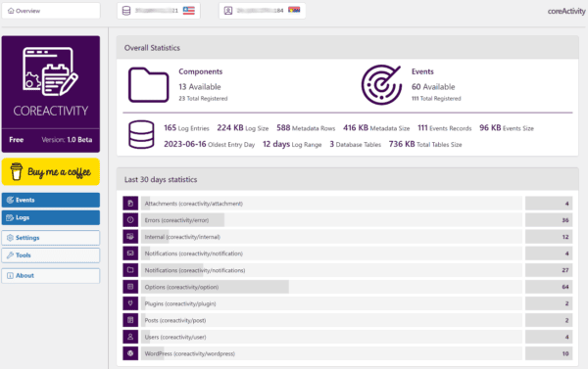The image size is (588, 369).
Task: Click the Errors row icon
Action: pos(130,220)
